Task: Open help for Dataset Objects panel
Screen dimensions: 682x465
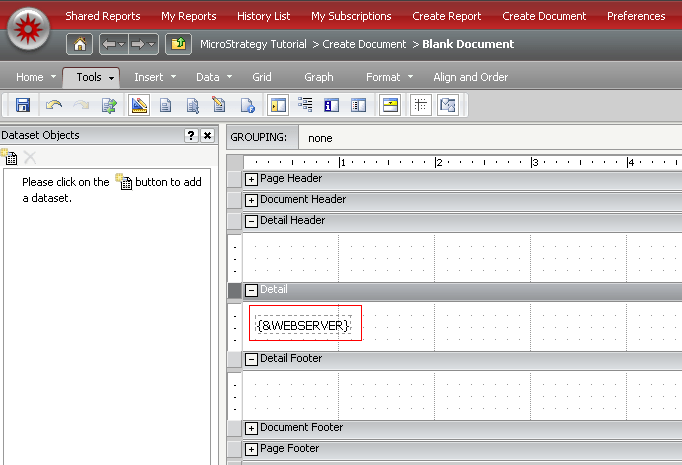Action: point(190,136)
